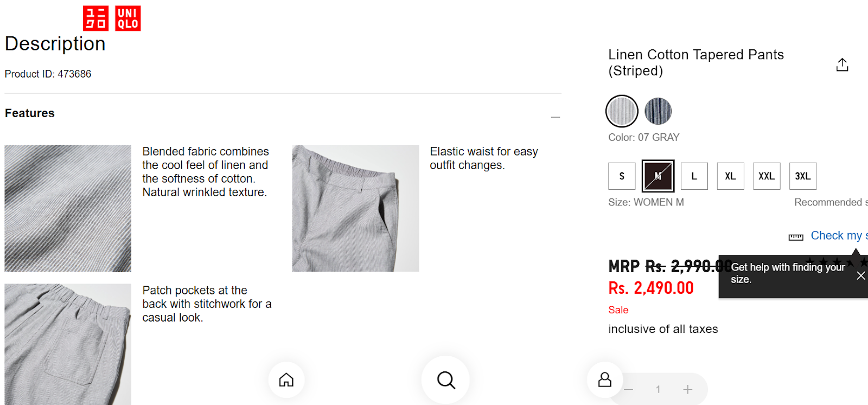Click the red Japanese Uniqlo square logo
Image resolution: width=868 pixels, height=405 pixels.
pyautogui.click(x=95, y=18)
